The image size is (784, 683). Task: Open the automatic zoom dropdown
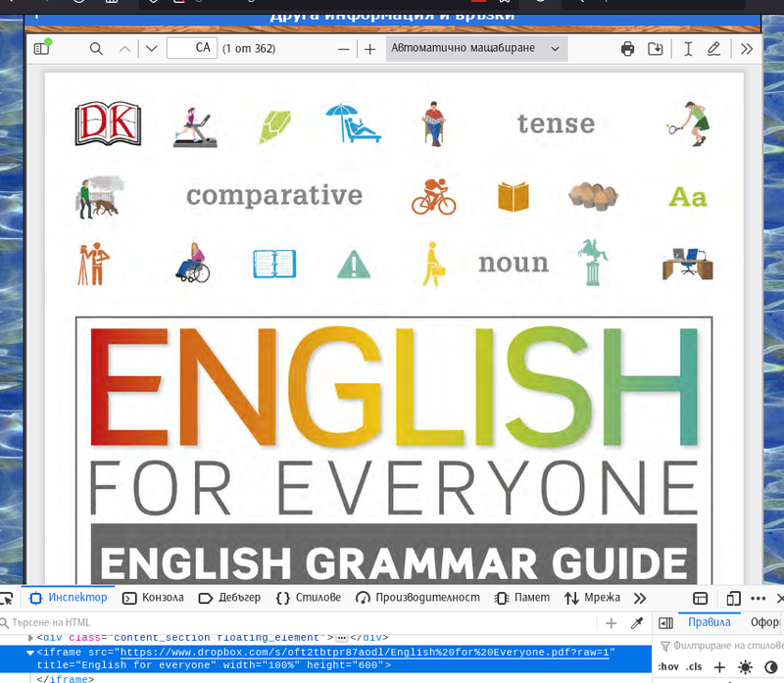[x=475, y=48]
